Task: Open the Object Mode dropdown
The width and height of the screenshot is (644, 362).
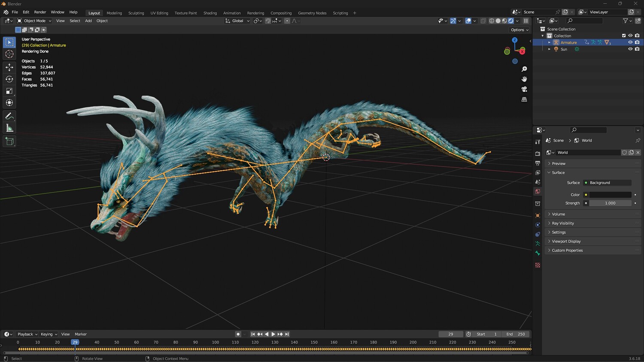Action: click(x=34, y=21)
